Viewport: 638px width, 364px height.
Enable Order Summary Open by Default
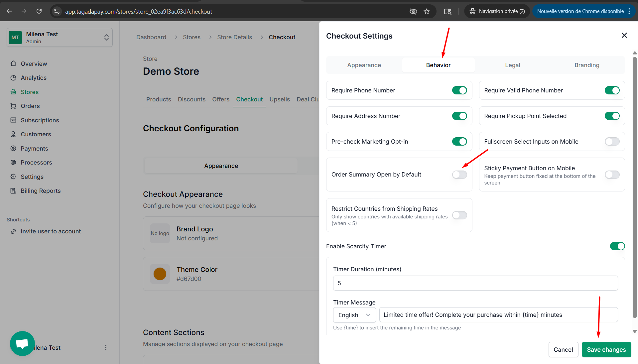pos(459,175)
